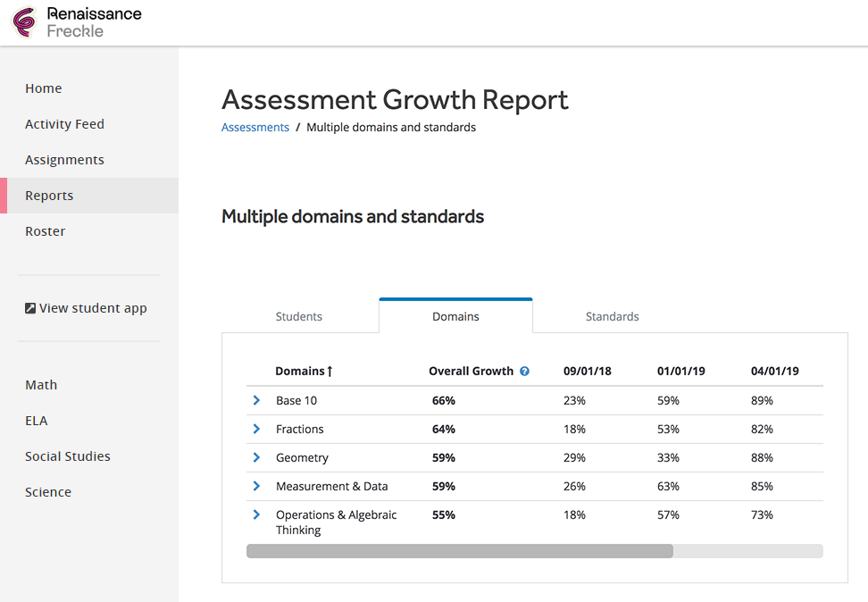
Task: Expand the Measurement & Data row chevron
Action: pyautogui.click(x=256, y=486)
